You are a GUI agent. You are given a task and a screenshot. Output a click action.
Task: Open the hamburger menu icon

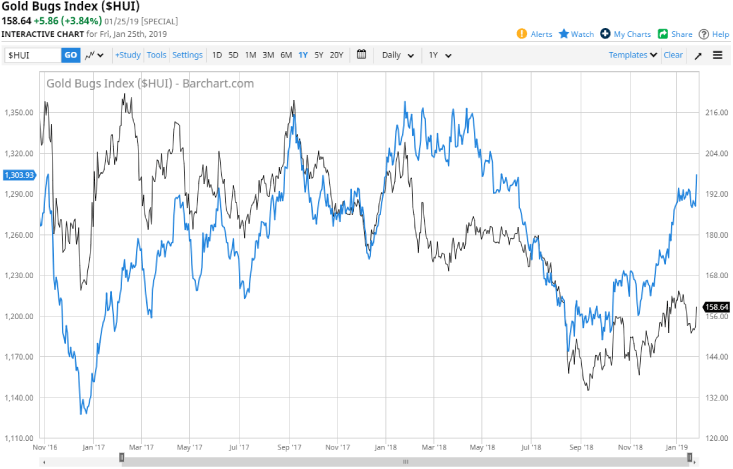point(718,55)
